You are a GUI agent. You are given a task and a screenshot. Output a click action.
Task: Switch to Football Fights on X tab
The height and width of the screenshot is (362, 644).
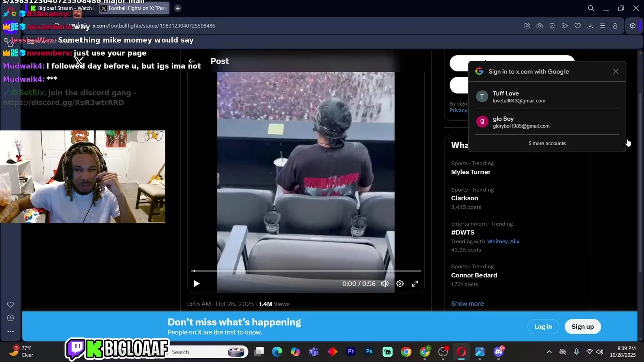[133, 8]
